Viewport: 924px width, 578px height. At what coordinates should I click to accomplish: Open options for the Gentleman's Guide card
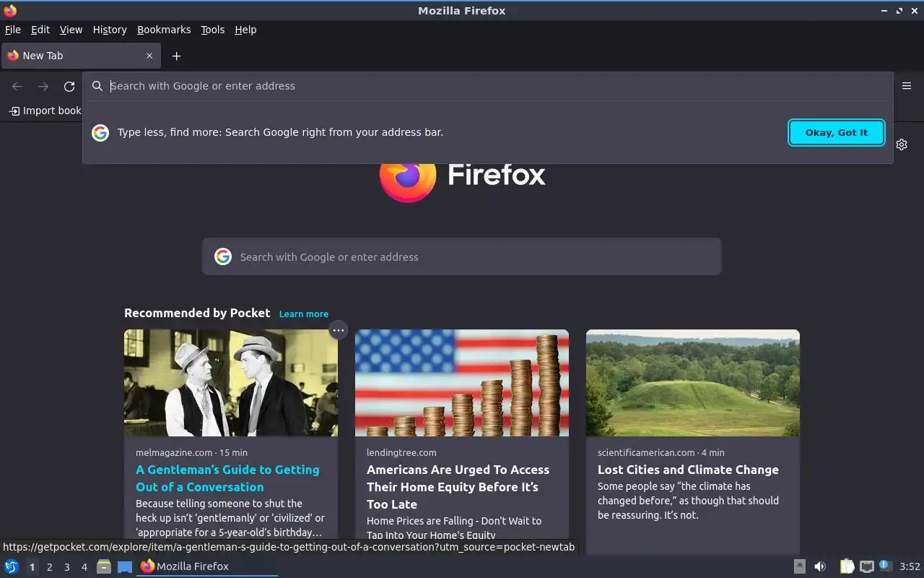pyautogui.click(x=338, y=330)
